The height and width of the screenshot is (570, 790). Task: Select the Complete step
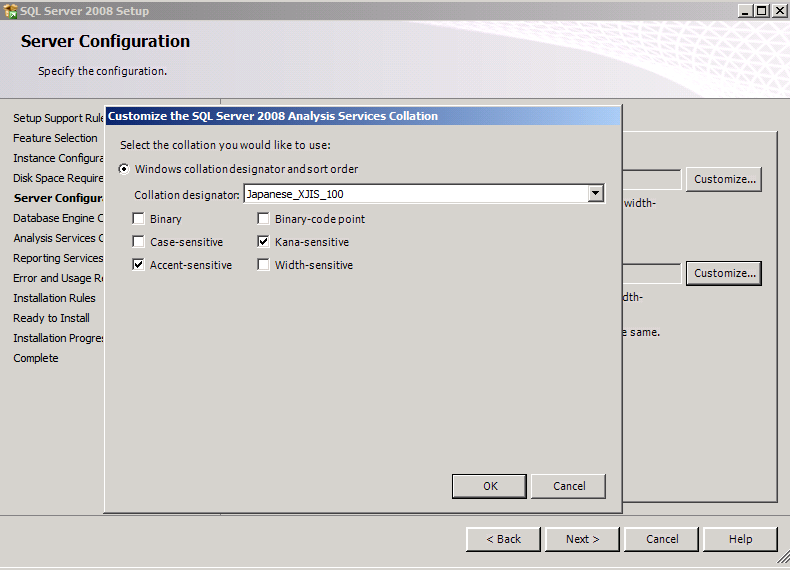tap(36, 358)
